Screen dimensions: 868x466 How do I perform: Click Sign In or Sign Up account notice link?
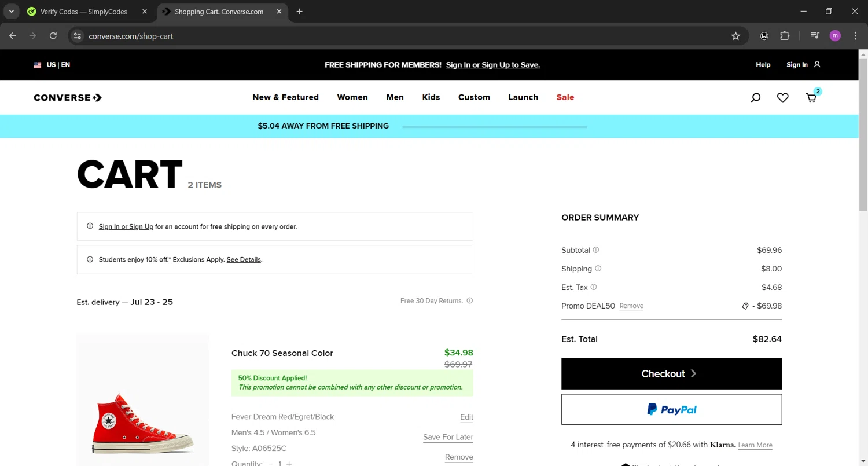click(126, 226)
